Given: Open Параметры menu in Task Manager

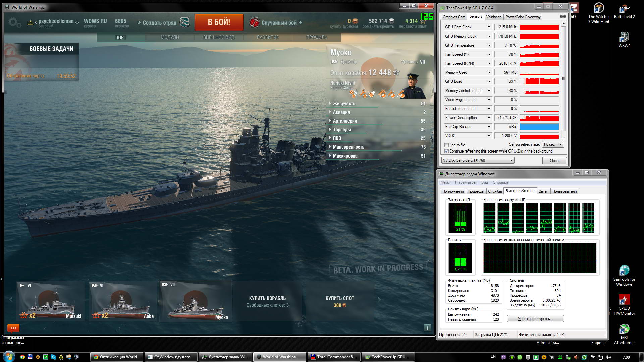Looking at the screenshot, I should pyautogui.click(x=466, y=182).
